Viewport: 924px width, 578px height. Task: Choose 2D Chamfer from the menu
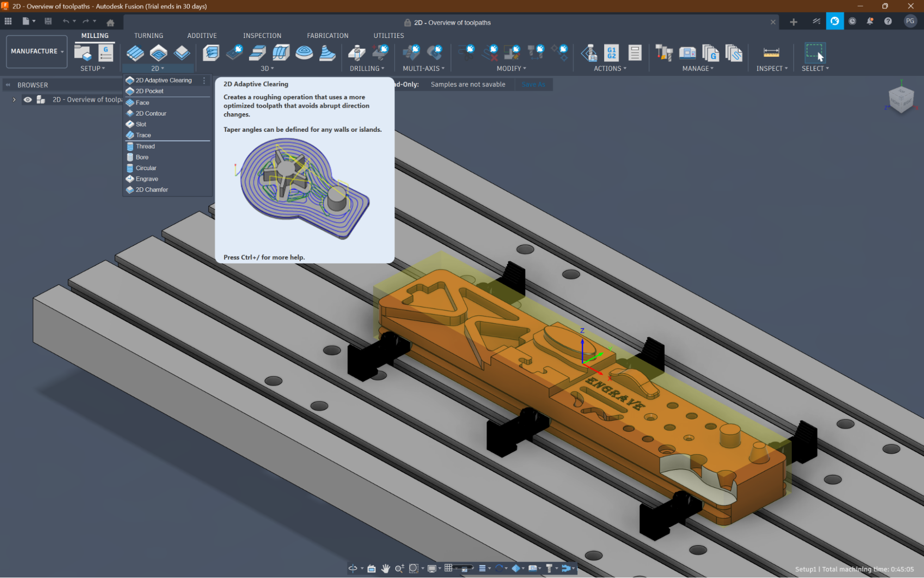point(167,190)
